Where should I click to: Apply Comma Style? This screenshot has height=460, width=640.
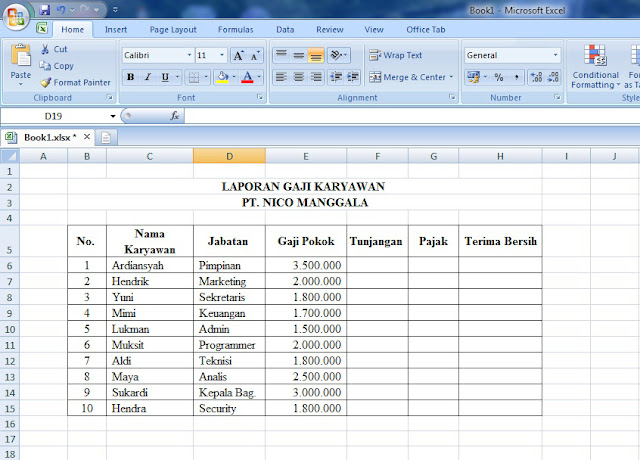[x=517, y=77]
